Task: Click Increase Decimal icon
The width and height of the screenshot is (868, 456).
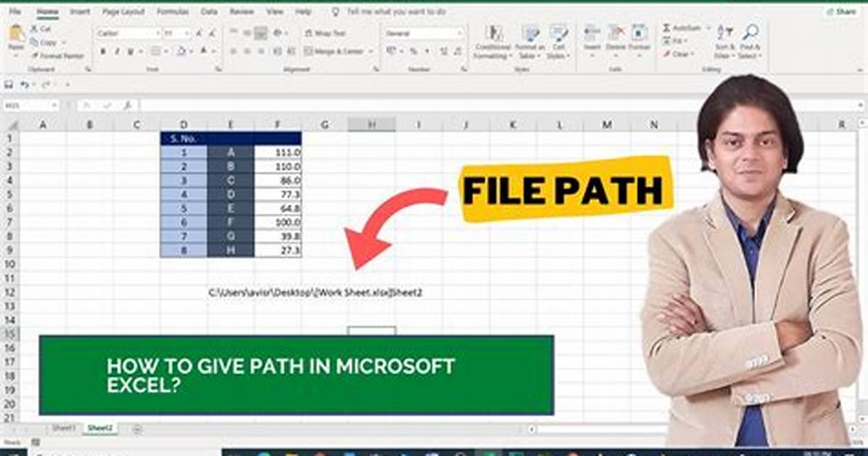Action: tap(443, 52)
